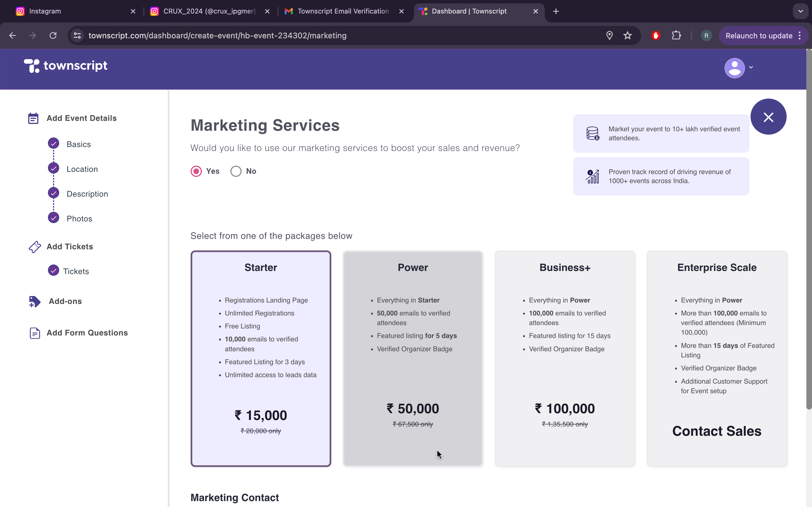The width and height of the screenshot is (812, 507).
Task: Open Chrome menu next to Relaunch to update
Action: 800,35
